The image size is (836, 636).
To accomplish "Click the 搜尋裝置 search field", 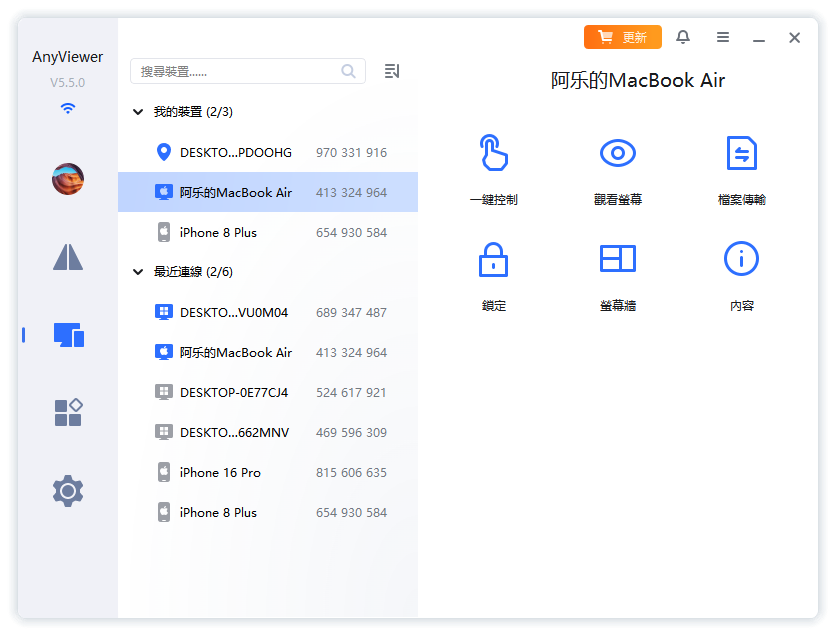I will (238, 71).
